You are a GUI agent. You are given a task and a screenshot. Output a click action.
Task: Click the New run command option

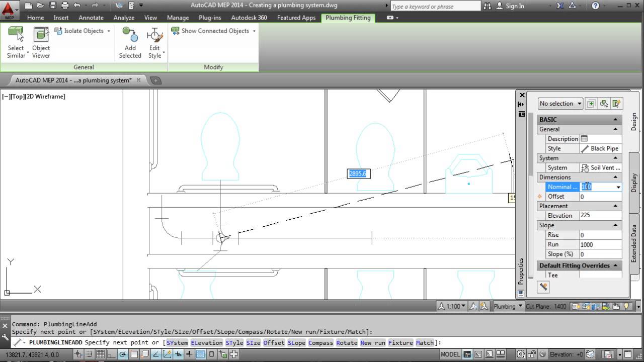373,343
